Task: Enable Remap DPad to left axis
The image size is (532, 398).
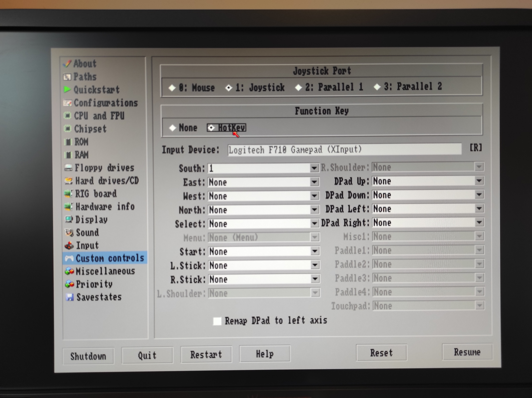Action: (x=217, y=321)
